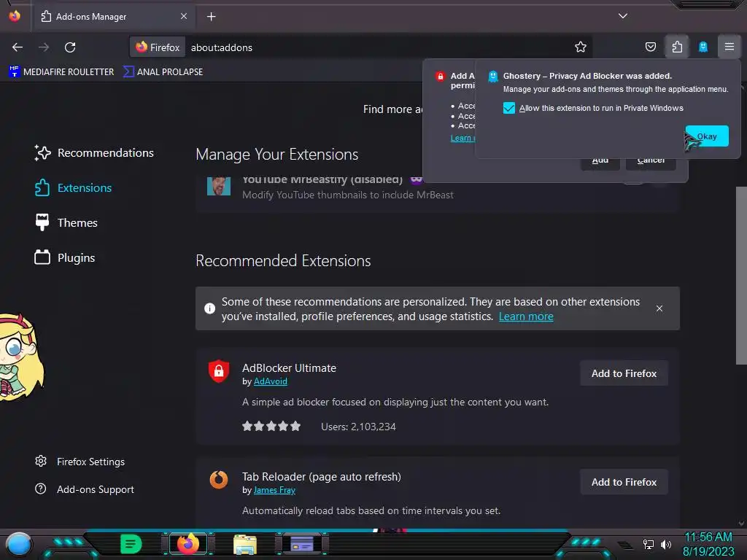Screen dimensions: 747x560
Task: Go back one page
Action: (x=18, y=47)
